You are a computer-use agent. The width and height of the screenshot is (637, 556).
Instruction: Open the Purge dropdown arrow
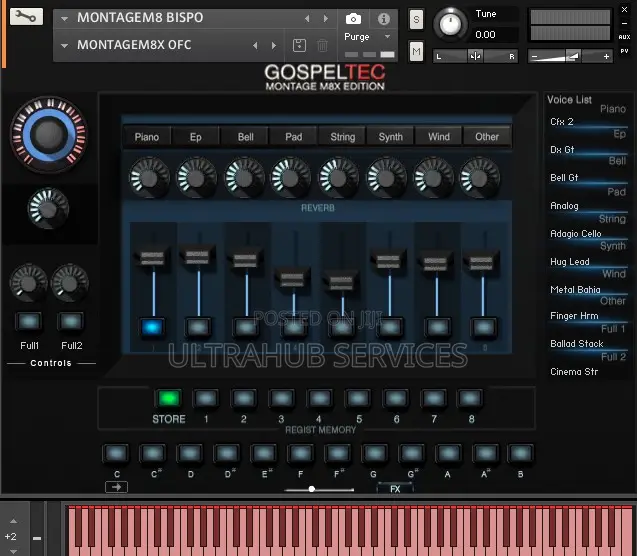(x=388, y=37)
